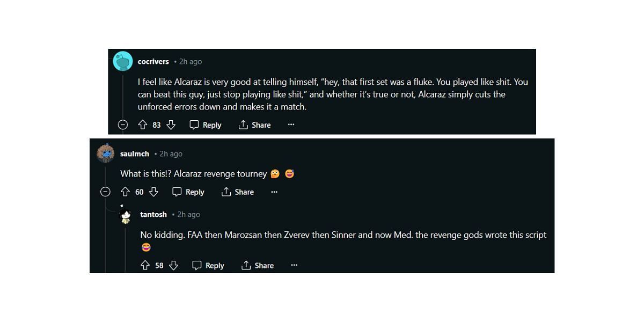Upvote the tantosh reply
The height and width of the screenshot is (322, 644).
[145, 266]
